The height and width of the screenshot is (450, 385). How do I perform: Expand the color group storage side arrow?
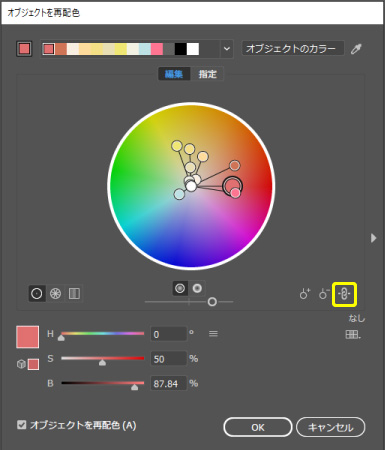tap(373, 238)
